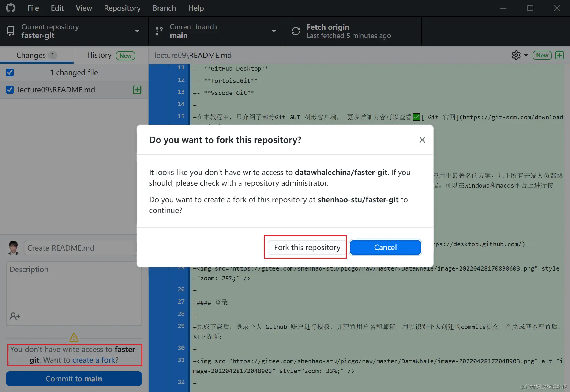Click the Commit to main button
The width and height of the screenshot is (570, 392).
pos(74,379)
